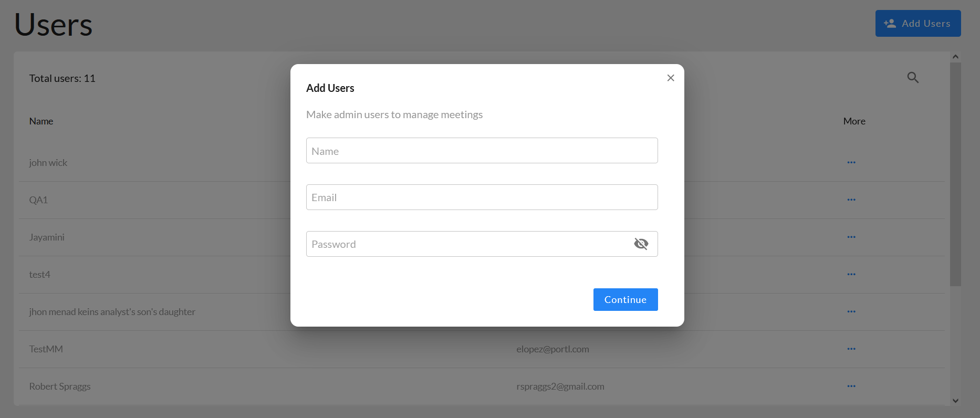Click the vertical scrollbar thumb

tap(955, 173)
